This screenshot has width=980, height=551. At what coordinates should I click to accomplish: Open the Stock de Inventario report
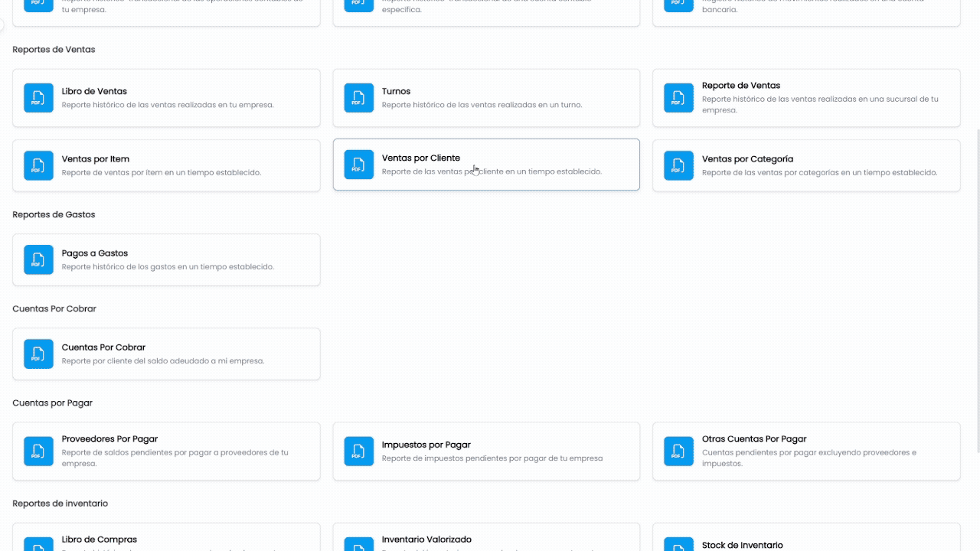806,537
